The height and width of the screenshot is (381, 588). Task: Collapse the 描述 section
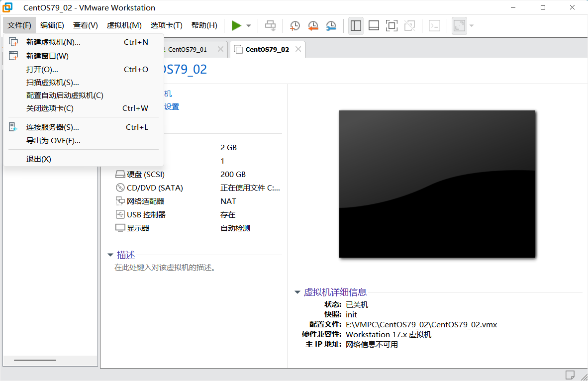click(110, 255)
